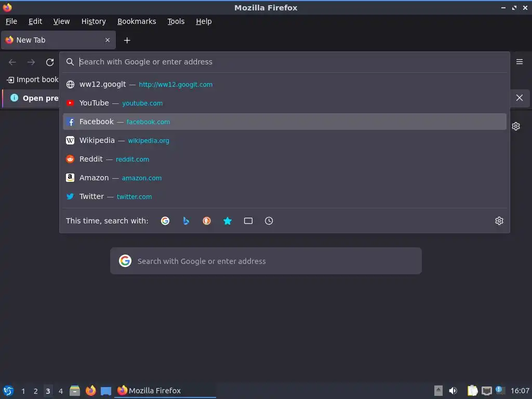Open the Help menu
532x399 pixels.
point(204,21)
